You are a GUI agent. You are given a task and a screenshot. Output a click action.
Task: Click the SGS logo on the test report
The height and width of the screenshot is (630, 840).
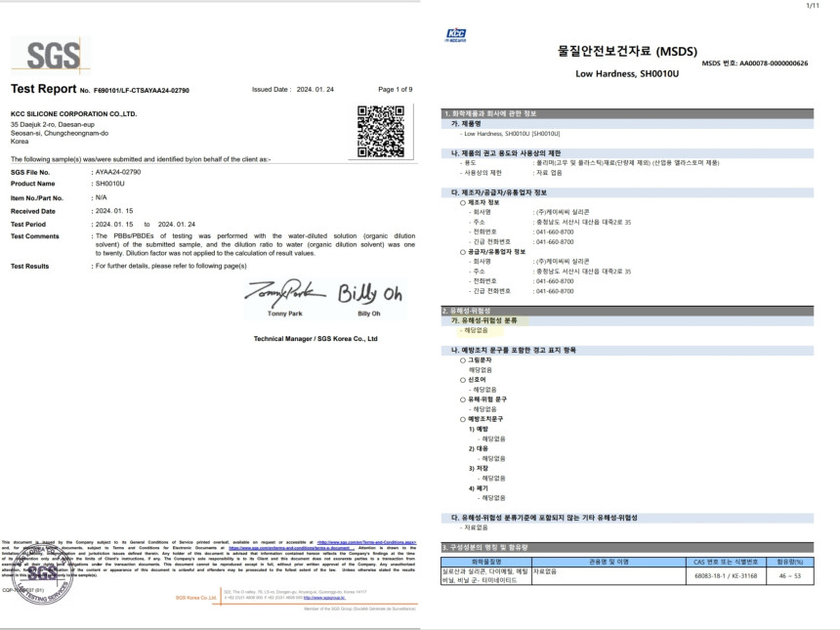(x=51, y=57)
